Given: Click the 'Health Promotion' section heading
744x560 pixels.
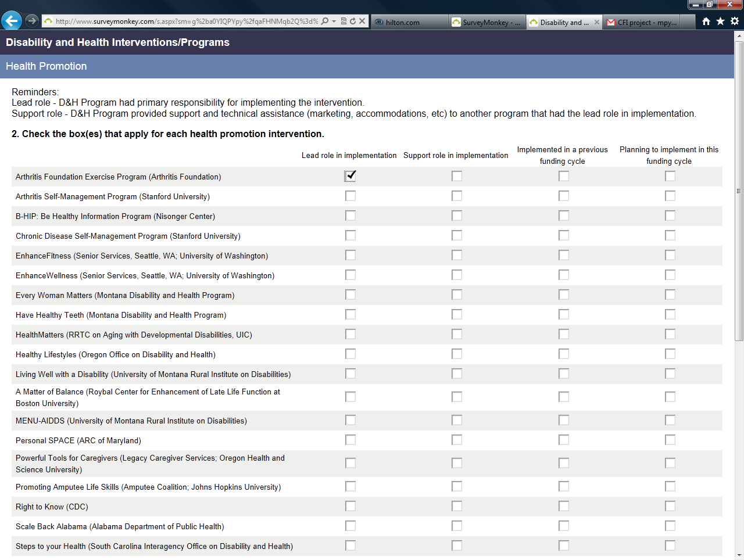Looking at the screenshot, I should [x=46, y=66].
